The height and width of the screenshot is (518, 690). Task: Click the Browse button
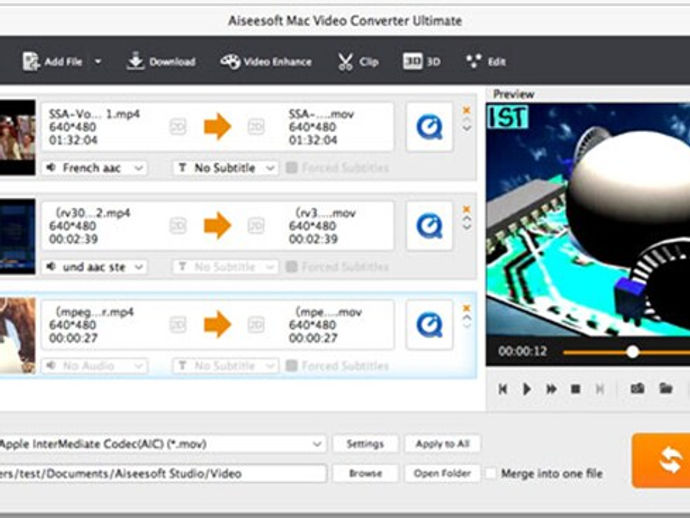click(x=365, y=474)
